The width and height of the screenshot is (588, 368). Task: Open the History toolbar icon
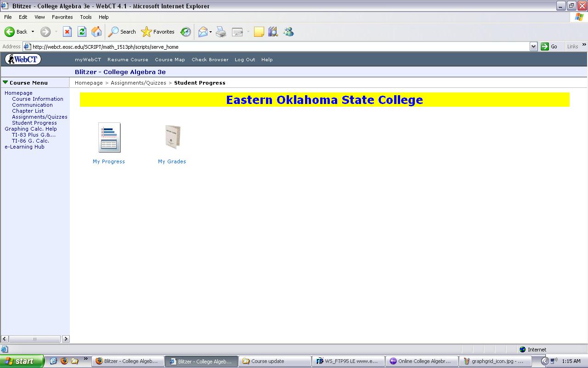[x=186, y=32]
